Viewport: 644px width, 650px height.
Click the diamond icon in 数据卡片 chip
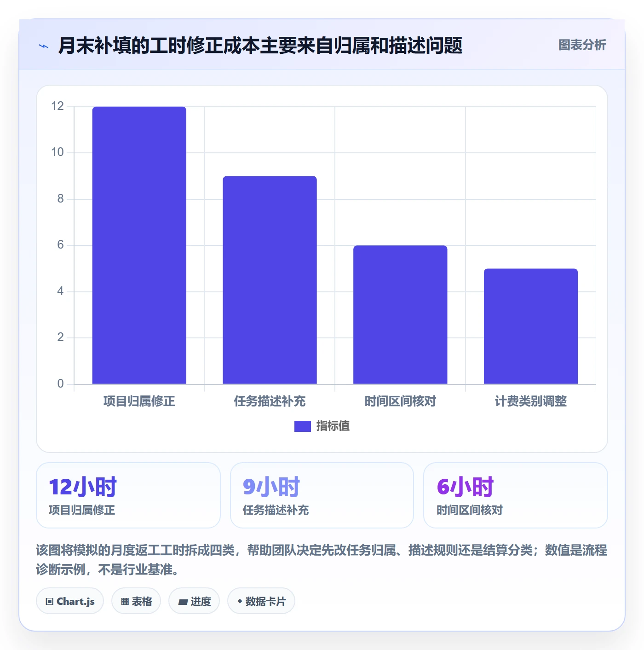point(240,601)
